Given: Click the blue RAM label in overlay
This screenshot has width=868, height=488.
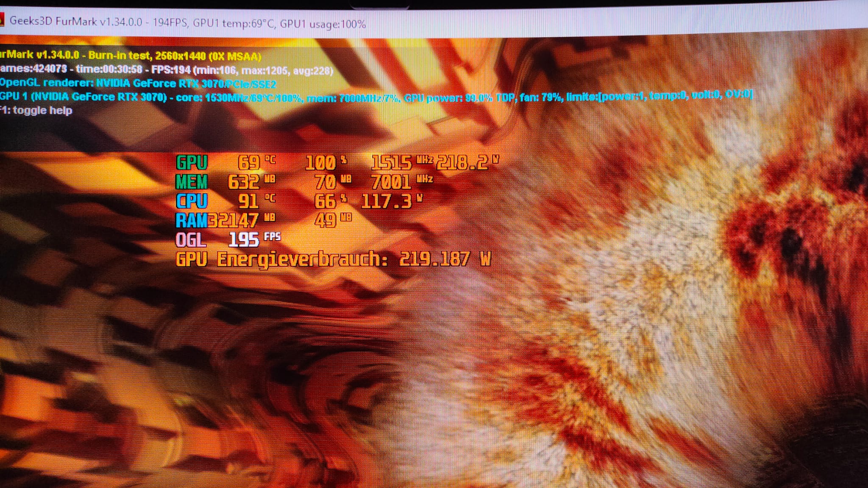Looking at the screenshot, I should click(x=192, y=220).
